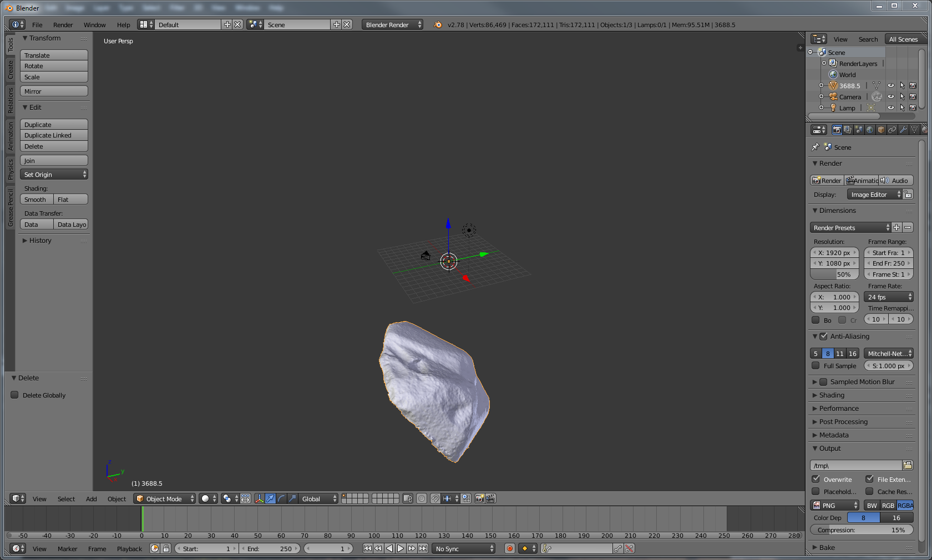Open the Constraints chain properties tab
The height and width of the screenshot is (560, 932).
pos(892,130)
